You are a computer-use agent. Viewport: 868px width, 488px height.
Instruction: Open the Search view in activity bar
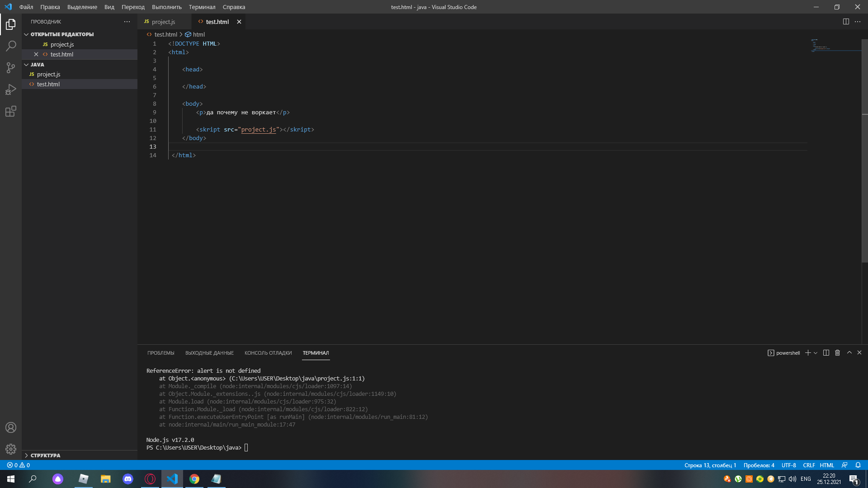[x=11, y=46]
